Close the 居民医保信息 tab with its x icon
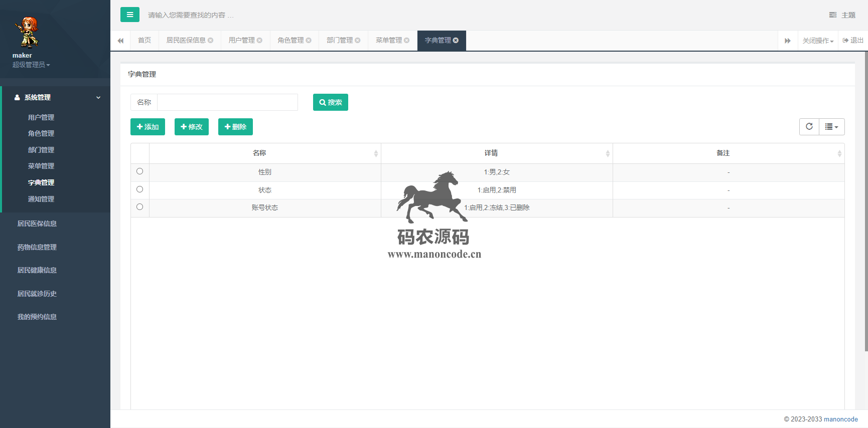Screen dimensions: 868x428 [x=211, y=41]
